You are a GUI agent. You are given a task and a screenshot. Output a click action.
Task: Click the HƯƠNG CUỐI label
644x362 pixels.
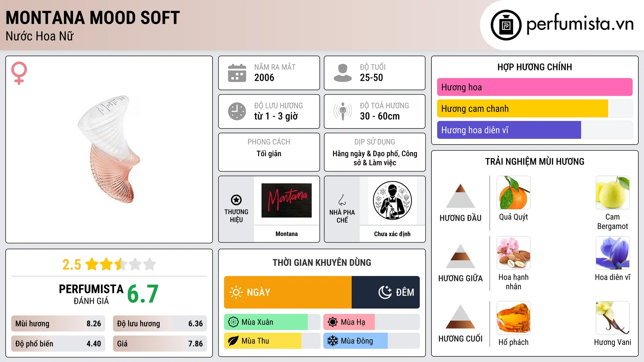[460, 339]
